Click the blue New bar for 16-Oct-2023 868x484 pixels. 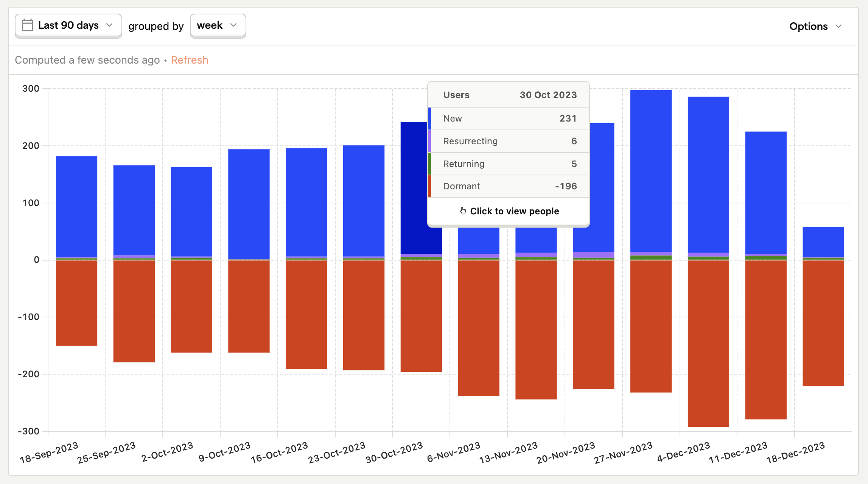tap(306, 202)
